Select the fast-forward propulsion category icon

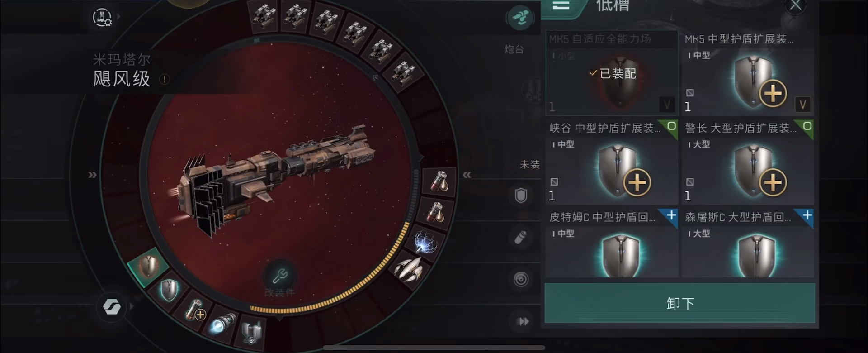(523, 321)
